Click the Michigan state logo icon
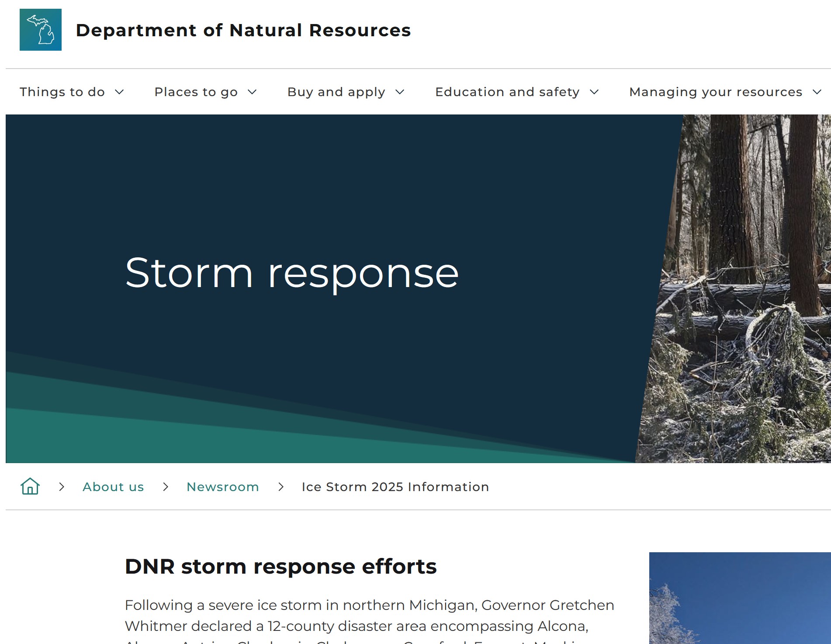The height and width of the screenshot is (644, 831). click(x=41, y=30)
